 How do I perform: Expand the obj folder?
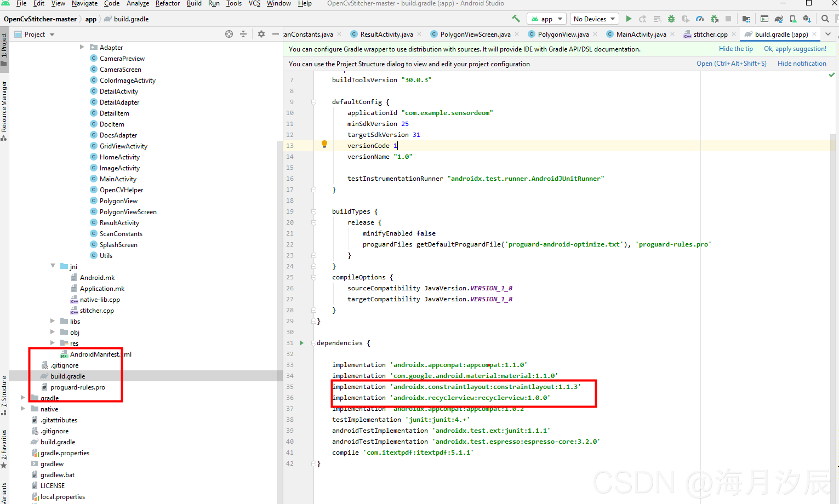(x=53, y=332)
